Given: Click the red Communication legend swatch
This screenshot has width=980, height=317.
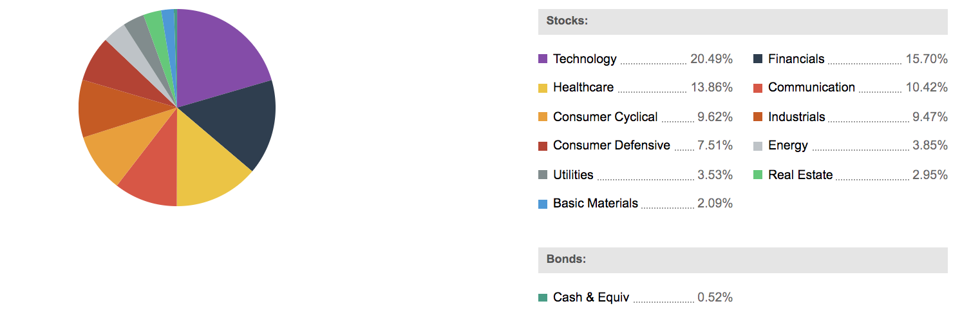Looking at the screenshot, I should click(758, 88).
